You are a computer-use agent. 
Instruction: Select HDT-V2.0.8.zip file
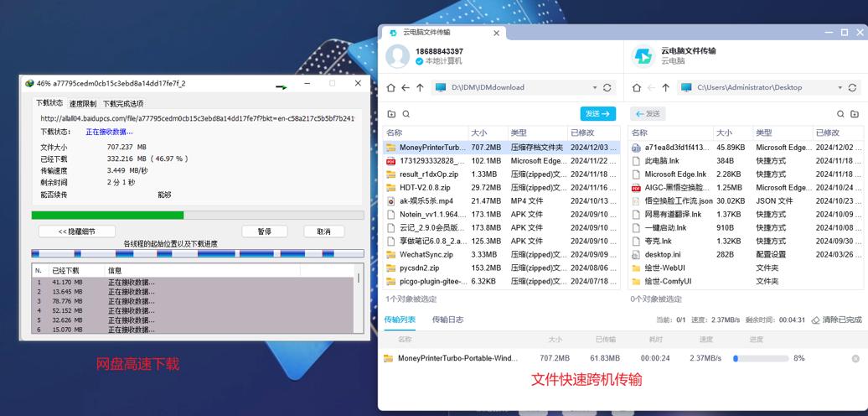(502, 188)
